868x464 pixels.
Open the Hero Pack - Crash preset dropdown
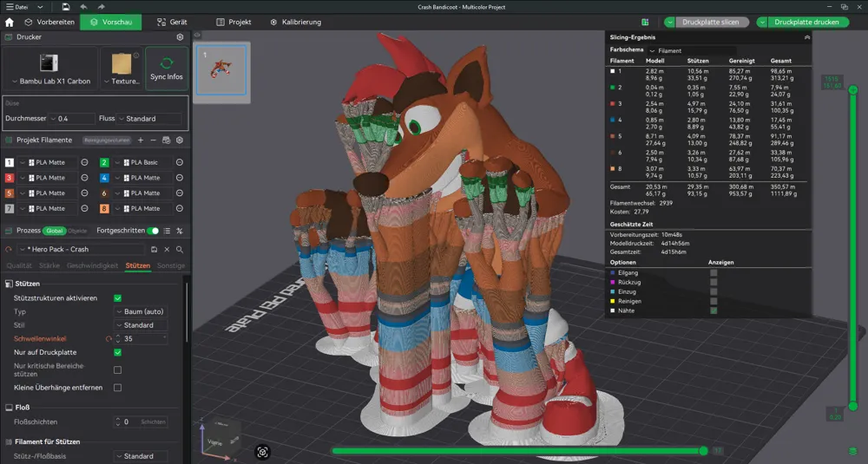[x=82, y=250]
